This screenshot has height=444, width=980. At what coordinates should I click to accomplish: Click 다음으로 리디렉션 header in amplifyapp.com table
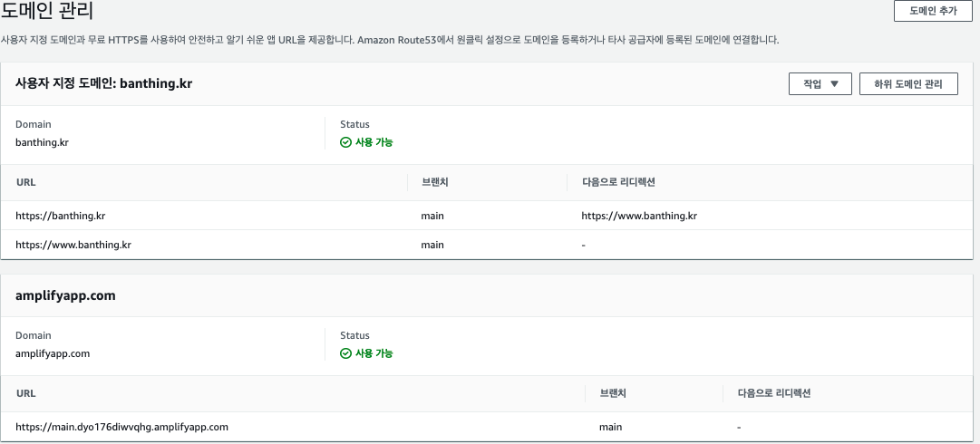click(x=773, y=393)
